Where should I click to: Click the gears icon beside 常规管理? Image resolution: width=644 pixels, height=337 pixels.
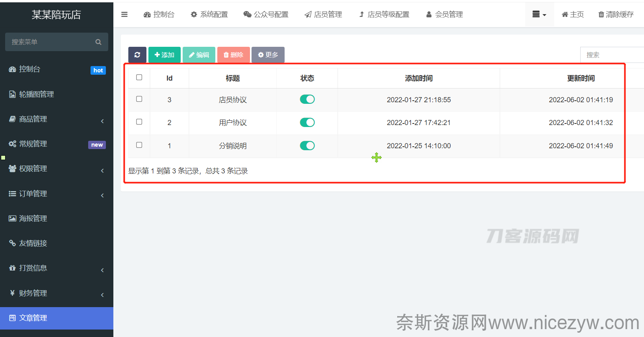12,144
